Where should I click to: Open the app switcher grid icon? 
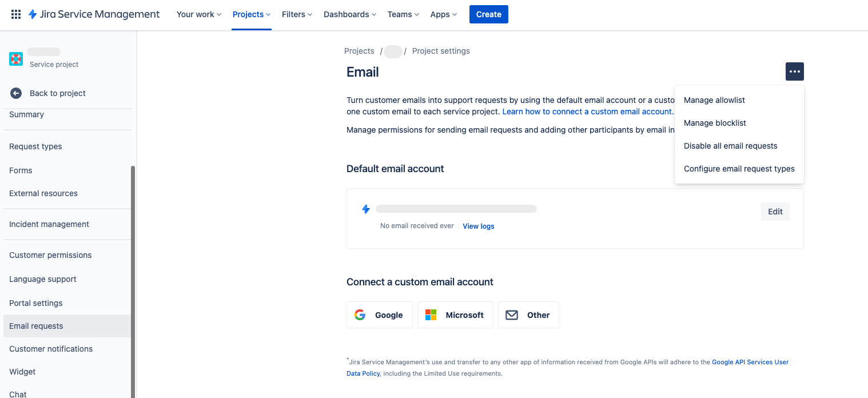tap(16, 14)
